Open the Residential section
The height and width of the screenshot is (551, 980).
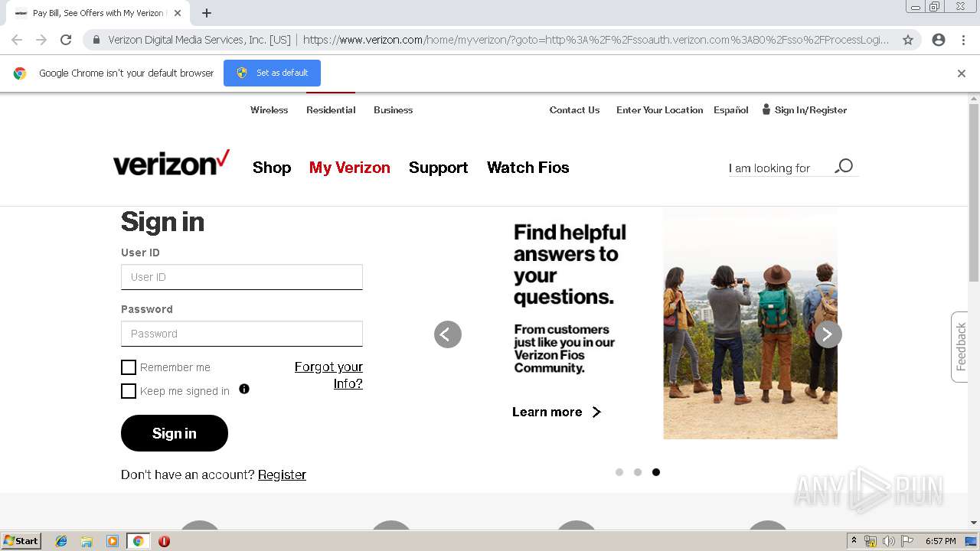(331, 110)
